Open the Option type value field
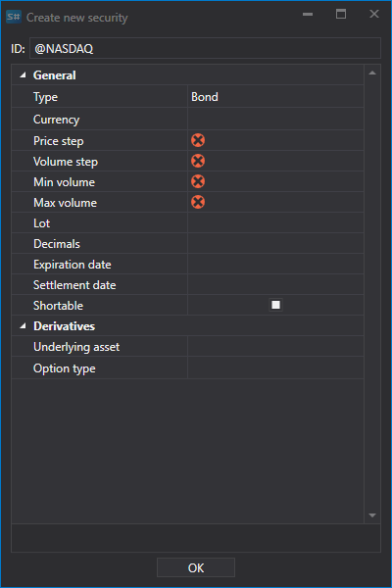 [x=275, y=368]
